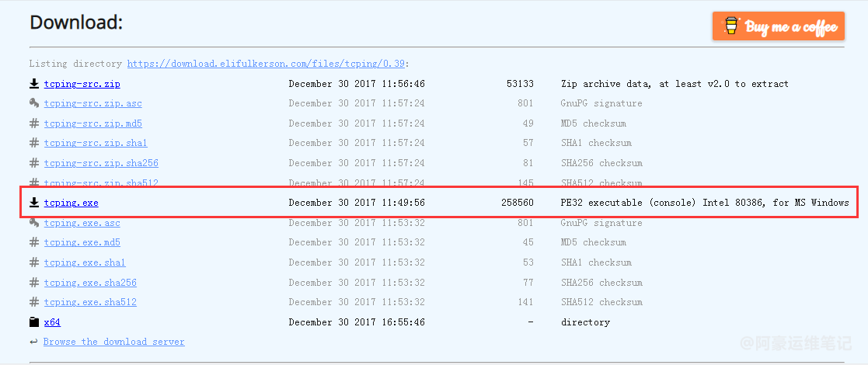Open the tcping.exe download link
The height and width of the screenshot is (365, 868).
[x=71, y=203]
